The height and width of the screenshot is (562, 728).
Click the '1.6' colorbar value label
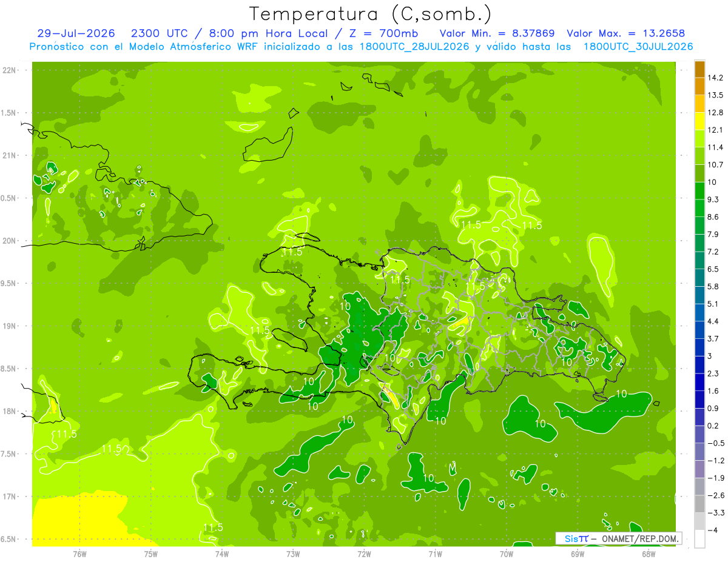714,390
